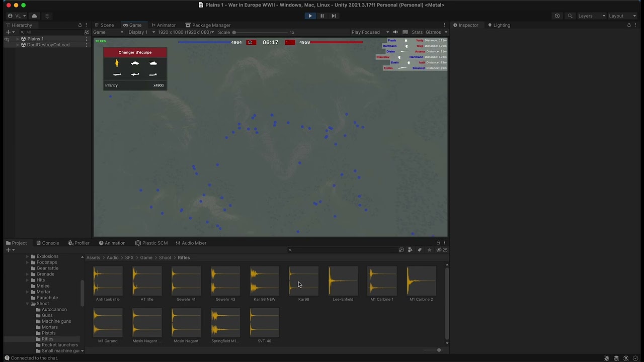Open Unity cloud services icon
The width and height of the screenshot is (644, 362).
pos(34,16)
